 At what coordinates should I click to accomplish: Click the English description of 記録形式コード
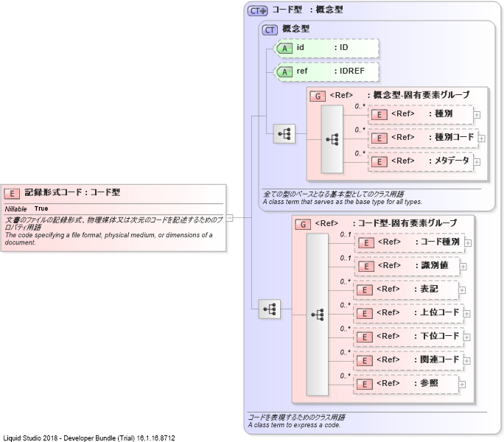point(108,239)
